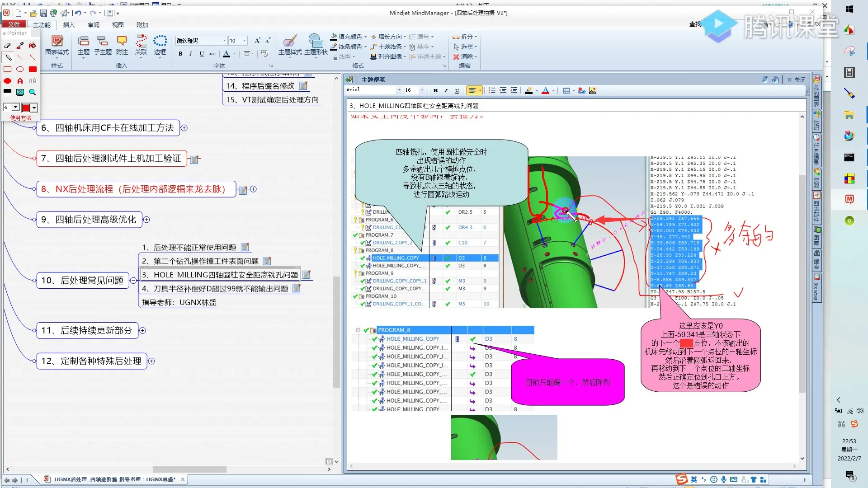Expand topic 6 四轴机床用CF卡 branch

[184, 128]
